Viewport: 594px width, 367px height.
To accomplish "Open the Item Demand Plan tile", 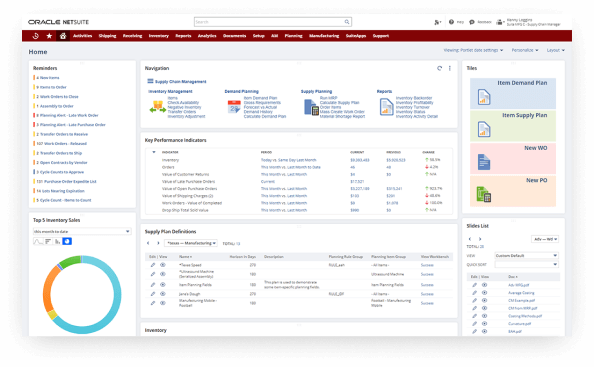I will 513,94.
